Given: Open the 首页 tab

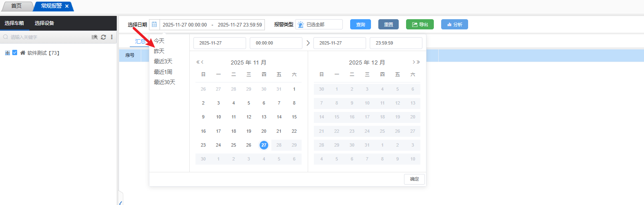Looking at the screenshot, I should [16, 6].
